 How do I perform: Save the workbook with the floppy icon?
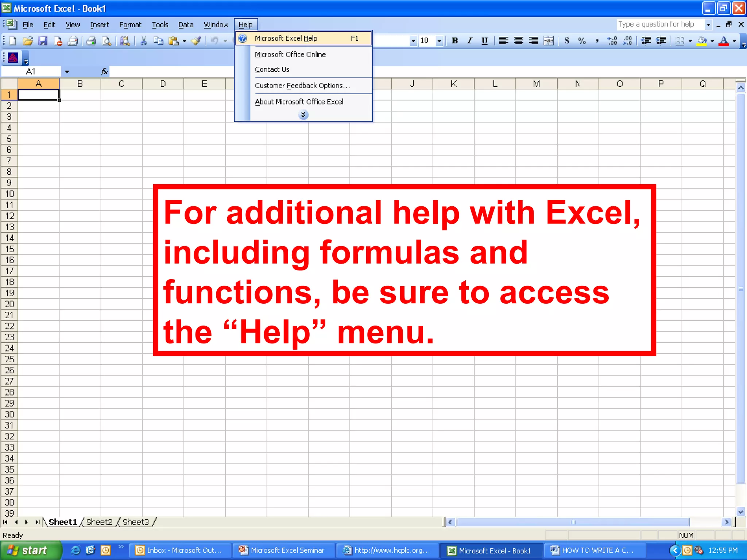43,41
